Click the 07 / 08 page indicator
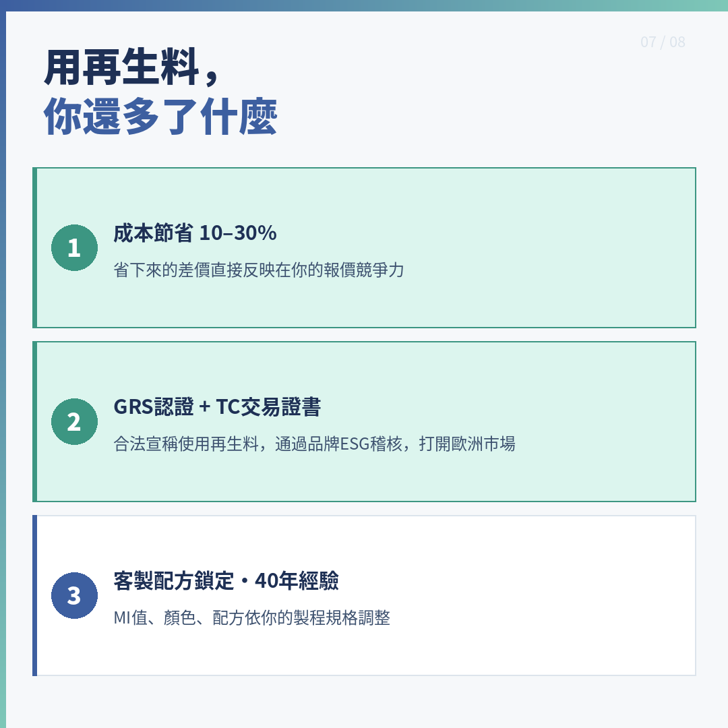 click(x=663, y=42)
